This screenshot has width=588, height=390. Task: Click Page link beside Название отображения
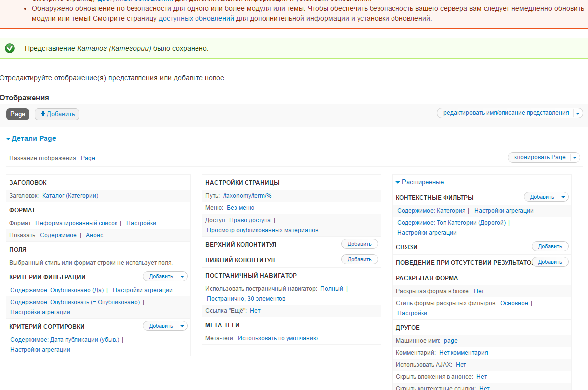click(x=88, y=158)
